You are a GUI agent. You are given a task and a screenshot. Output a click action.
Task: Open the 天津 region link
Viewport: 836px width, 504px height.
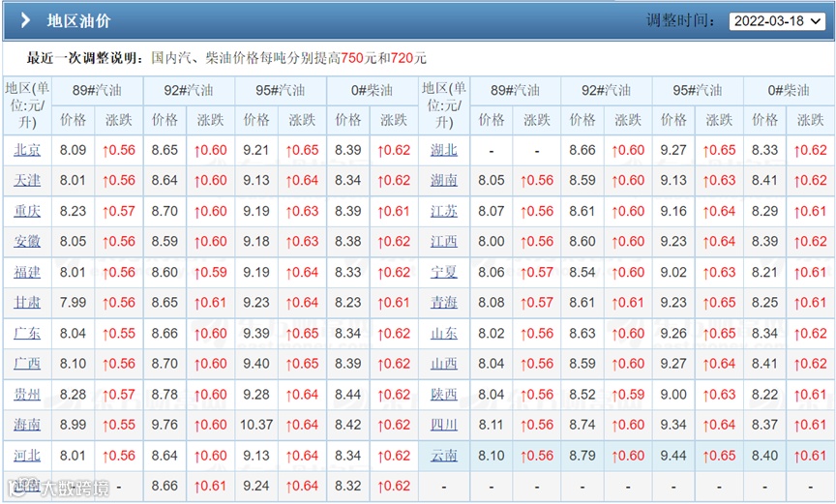[x=27, y=180]
